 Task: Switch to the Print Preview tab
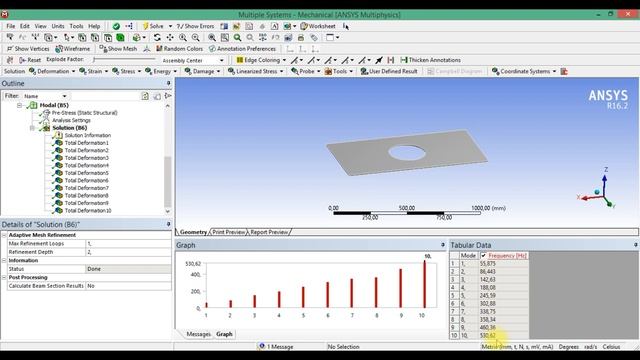(229, 232)
